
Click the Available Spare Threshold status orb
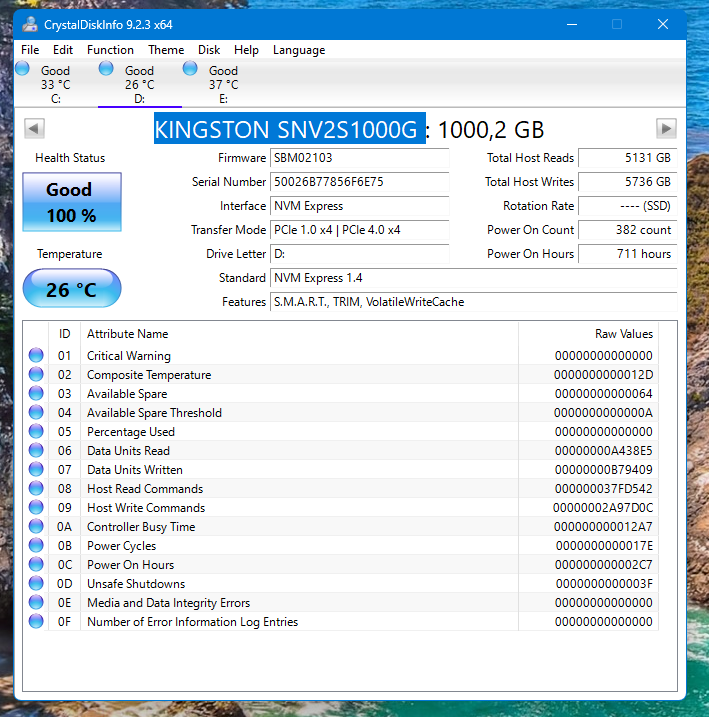point(36,412)
